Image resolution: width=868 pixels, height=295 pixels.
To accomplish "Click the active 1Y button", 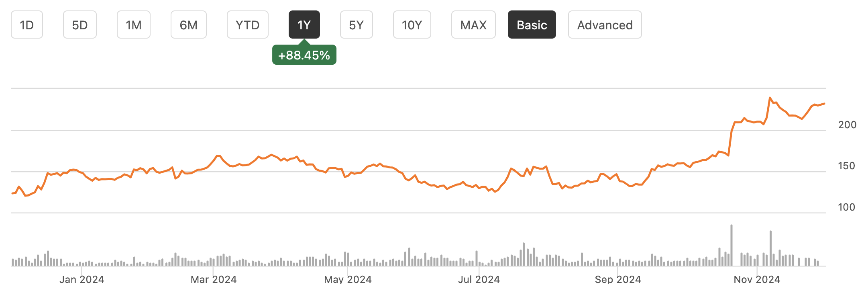I will click(x=304, y=25).
